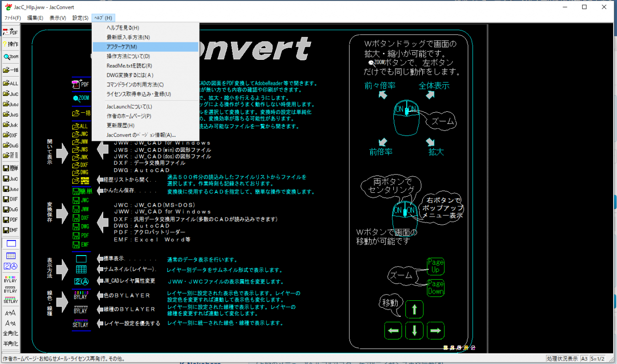The width and height of the screenshot is (617, 364).
Task: Click the open ALL files folder icon
Action: pyautogui.click(x=10, y=83)
